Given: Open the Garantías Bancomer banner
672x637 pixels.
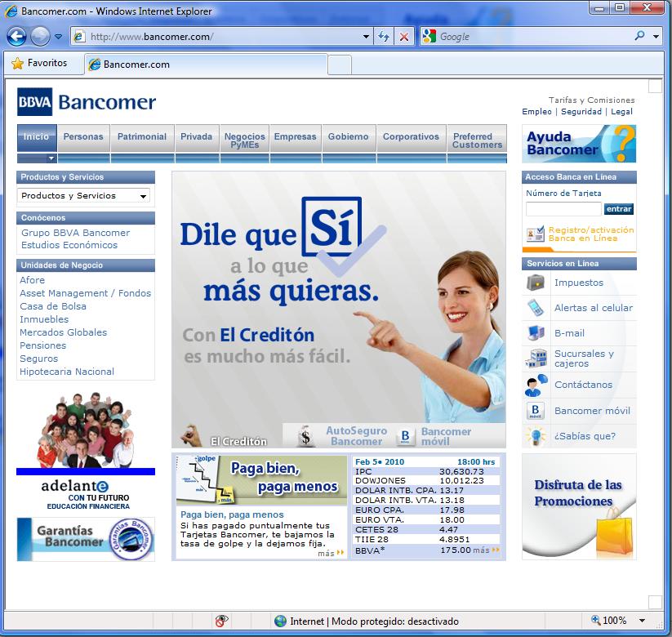Looking at the screenshot, I should point(86,539).
